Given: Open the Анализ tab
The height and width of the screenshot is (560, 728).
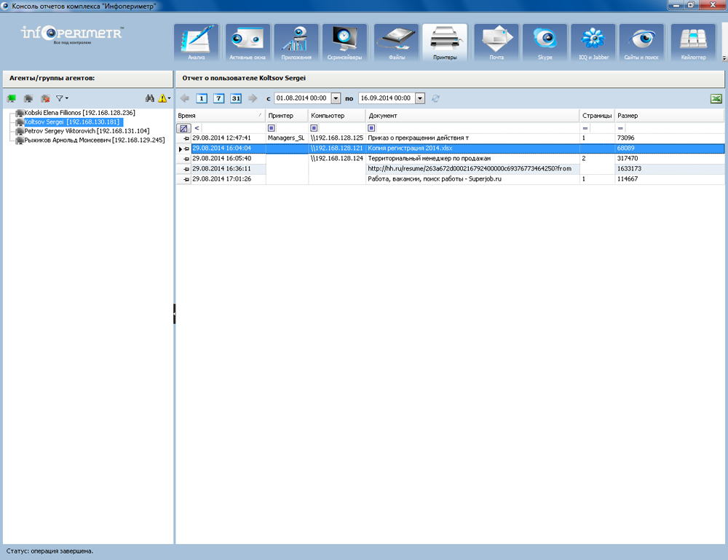Looking at the screenshot, I should click(197, 42).
